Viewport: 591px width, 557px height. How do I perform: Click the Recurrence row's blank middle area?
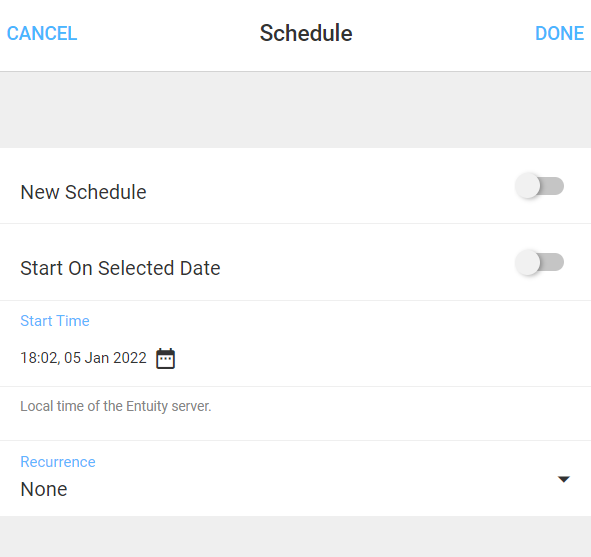tap(302, 479)
